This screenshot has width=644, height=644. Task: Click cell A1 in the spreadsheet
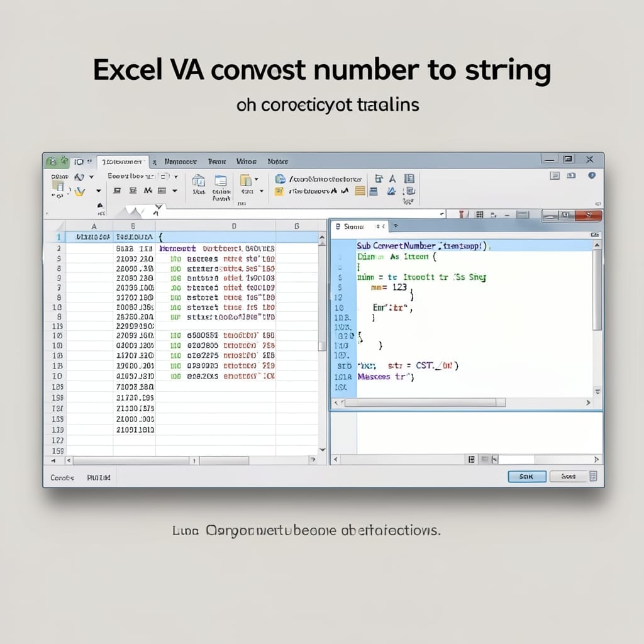[x=89, y=237]
